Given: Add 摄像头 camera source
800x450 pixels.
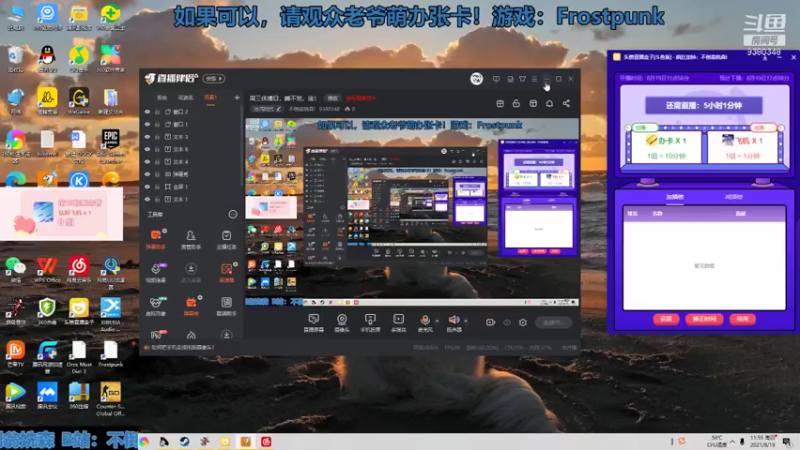Looking at the screenshot, I should tap(341, 322).
